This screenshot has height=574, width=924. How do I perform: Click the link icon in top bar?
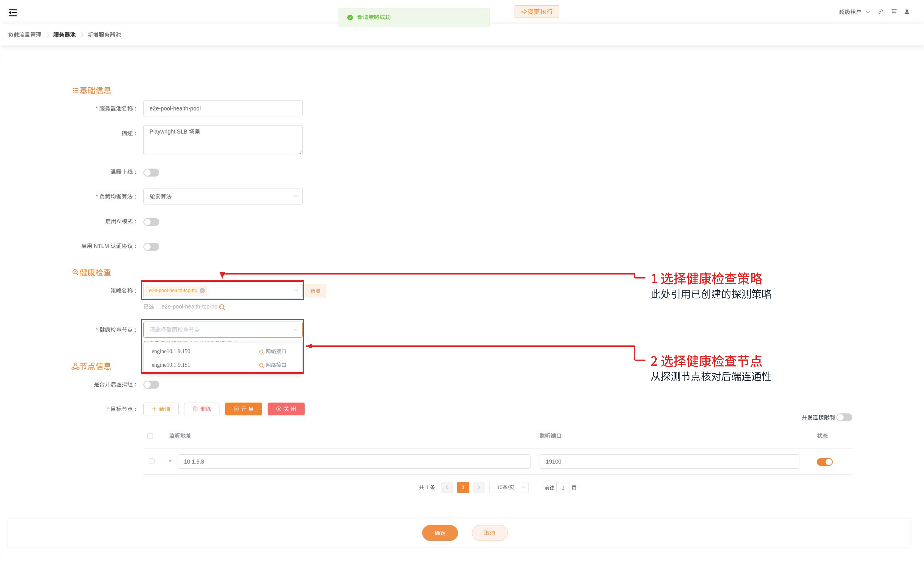(880, 12)
